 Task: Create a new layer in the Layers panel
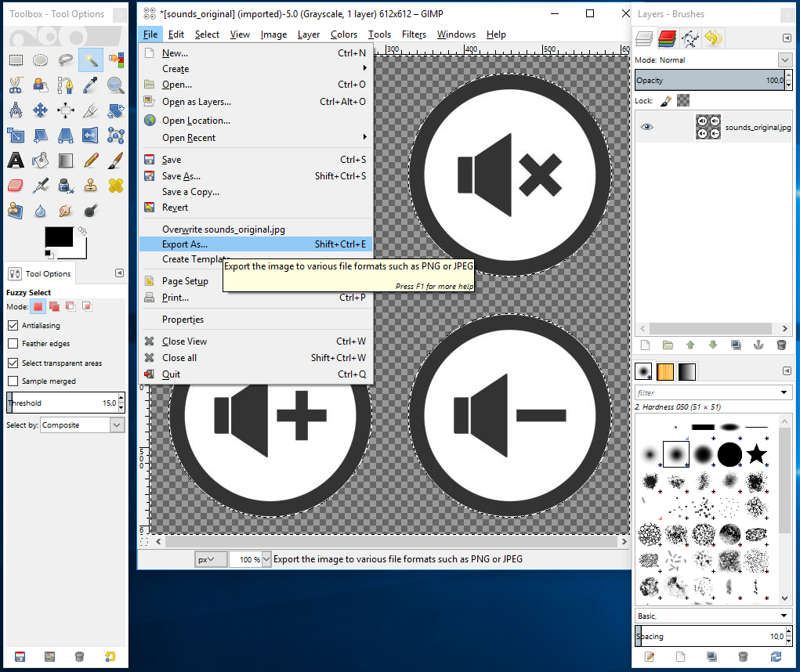point(645,345)
